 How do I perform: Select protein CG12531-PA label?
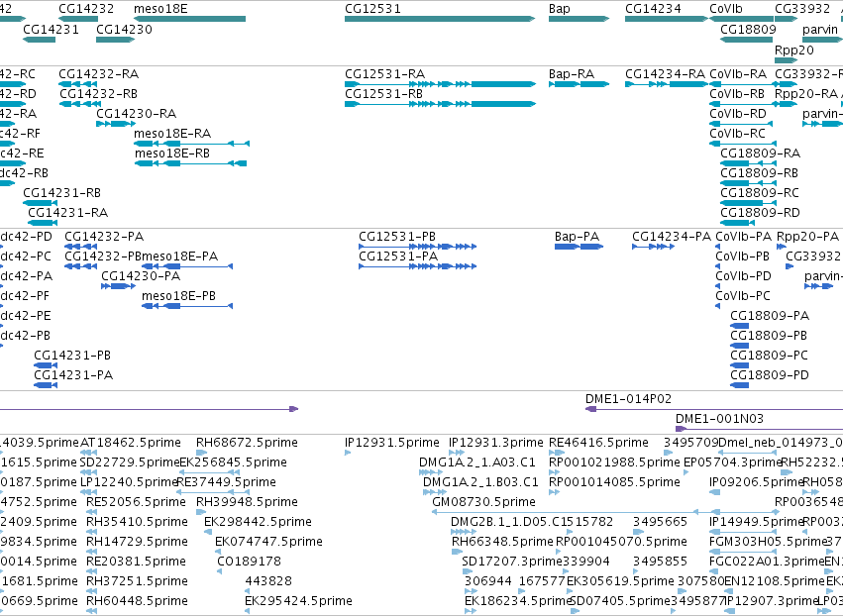(x=398, y=257)
